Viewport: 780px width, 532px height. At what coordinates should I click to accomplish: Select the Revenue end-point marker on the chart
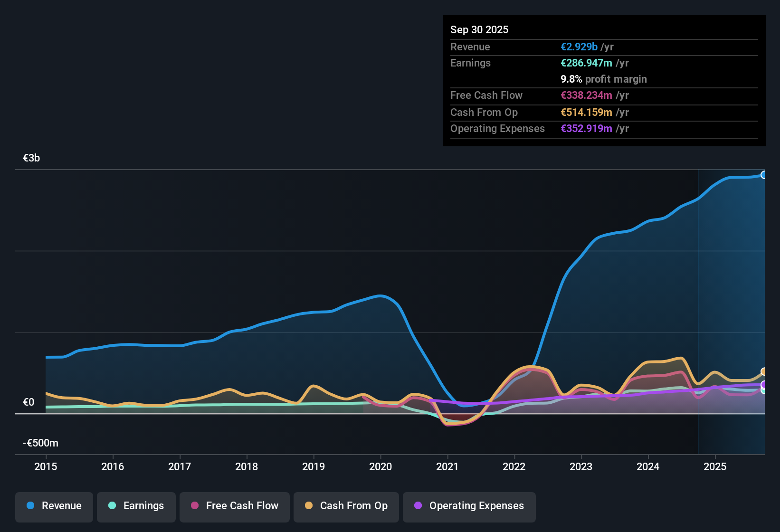pos(763,175)
